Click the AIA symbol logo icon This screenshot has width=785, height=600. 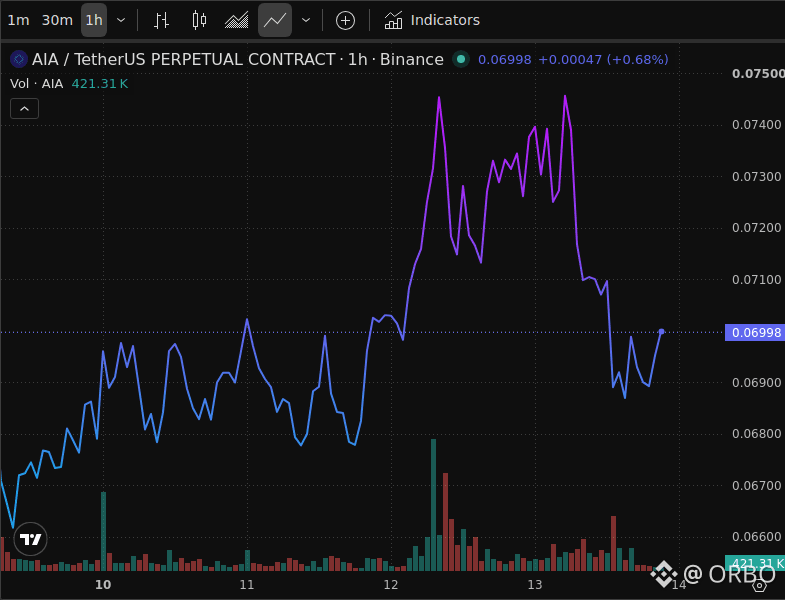pos(19,59)
